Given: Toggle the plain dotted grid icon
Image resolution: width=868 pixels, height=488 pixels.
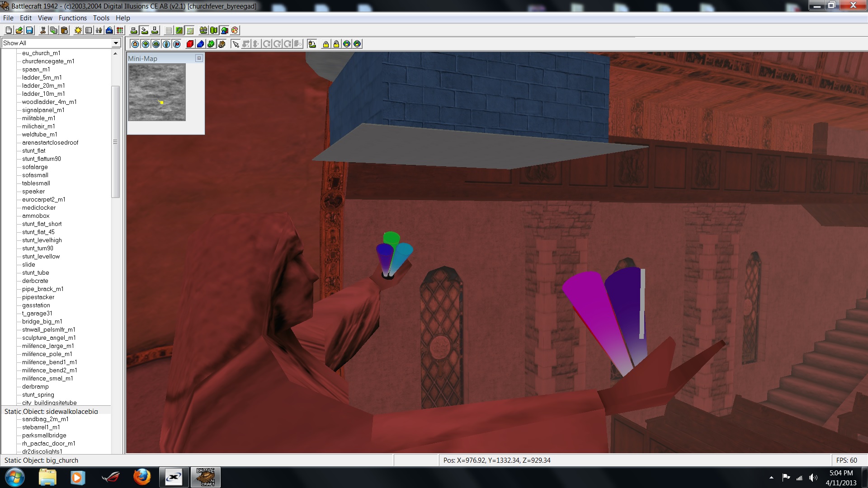Looking at the screenshot, I should [169, 30].
